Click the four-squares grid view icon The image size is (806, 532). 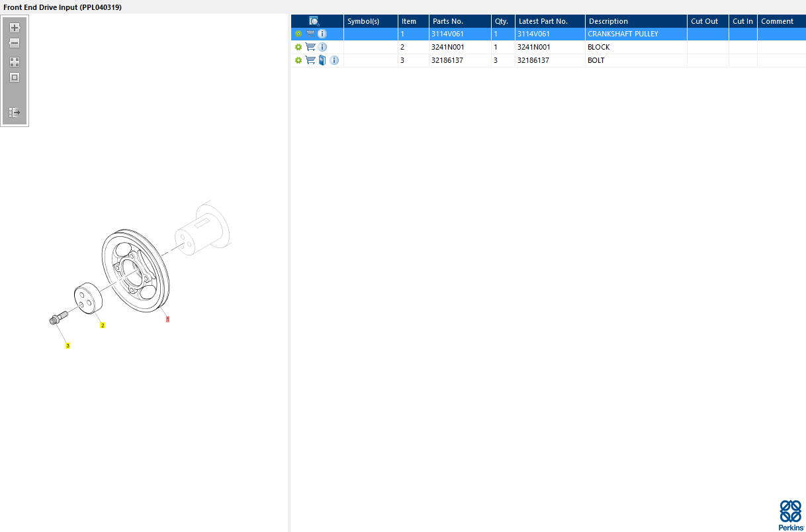15,62
